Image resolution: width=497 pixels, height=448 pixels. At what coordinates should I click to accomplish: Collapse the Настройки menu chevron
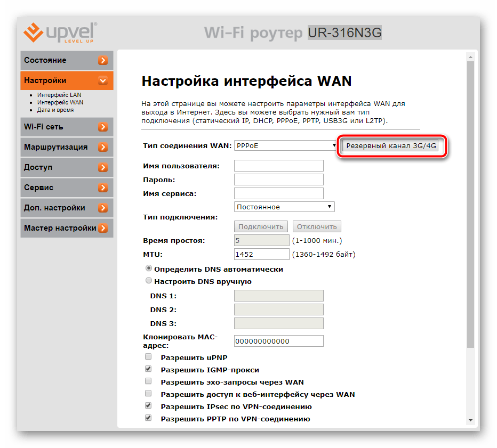tap(103, 81)
